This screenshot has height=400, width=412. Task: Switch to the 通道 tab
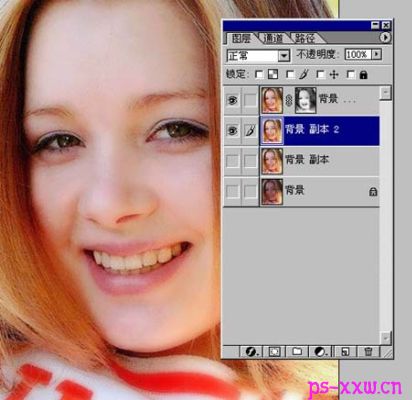point(273,38)
